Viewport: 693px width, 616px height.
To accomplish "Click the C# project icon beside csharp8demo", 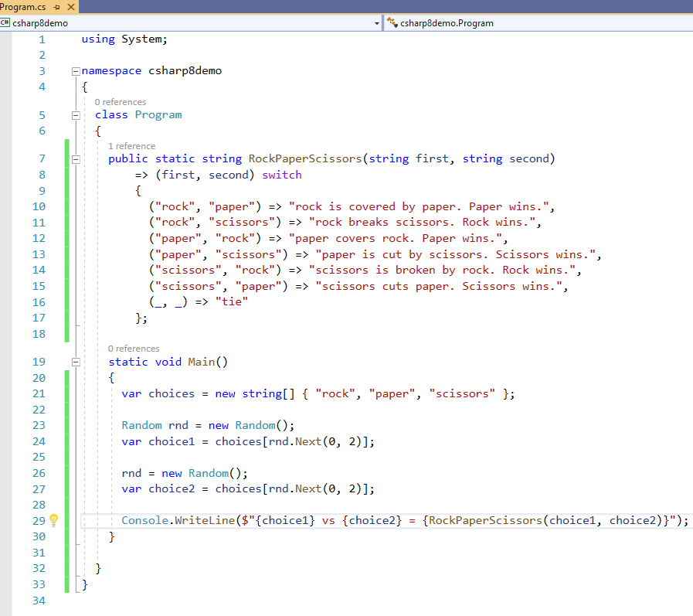I will (x=5, y=22).
